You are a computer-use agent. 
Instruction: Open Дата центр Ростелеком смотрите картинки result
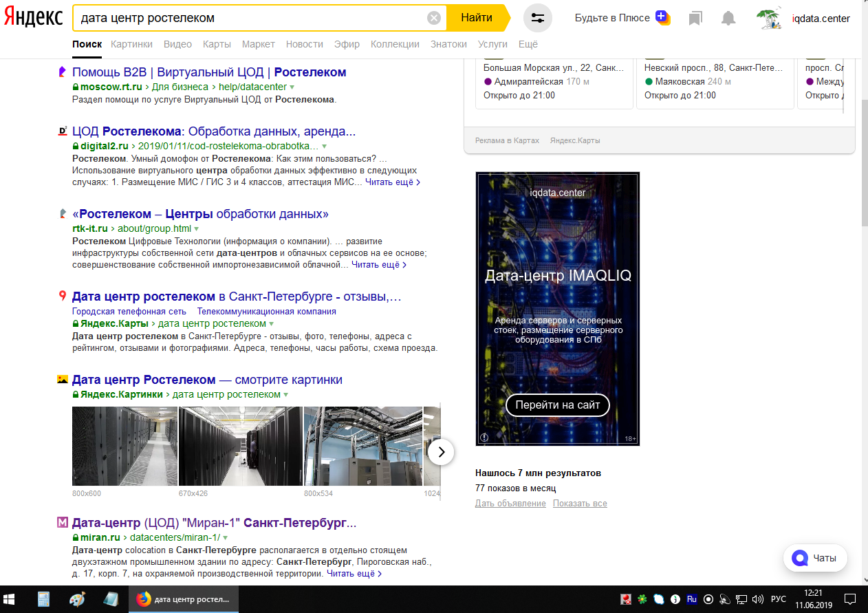pyautogui.click(x=207, y=380)
